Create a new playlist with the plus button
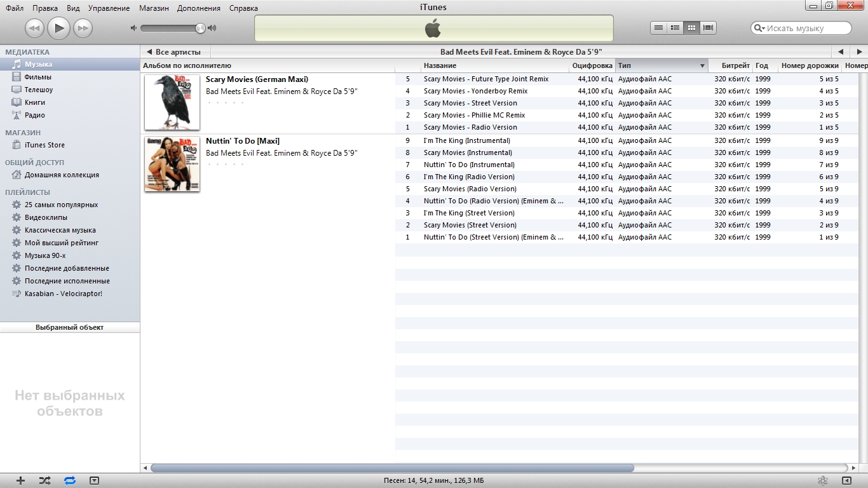868x488 pixels. click(x=20, y=480)
